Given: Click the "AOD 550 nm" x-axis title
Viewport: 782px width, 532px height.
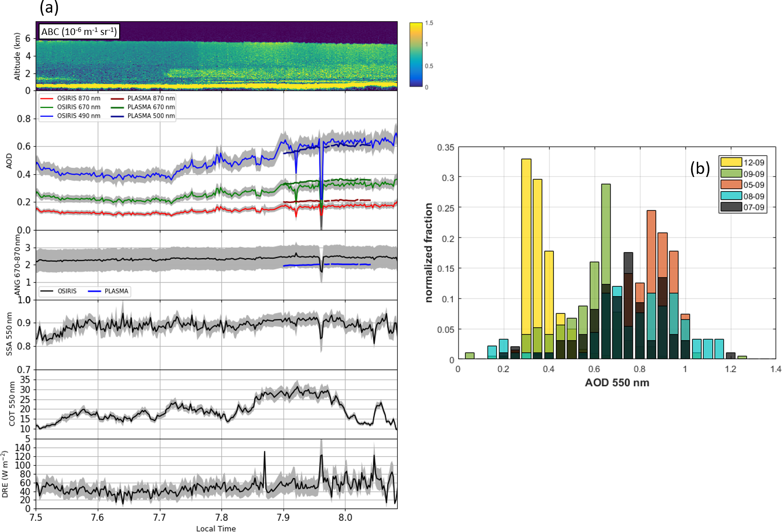Looking at the screenshot, I should pyautogui.click(x=617, y=383).
